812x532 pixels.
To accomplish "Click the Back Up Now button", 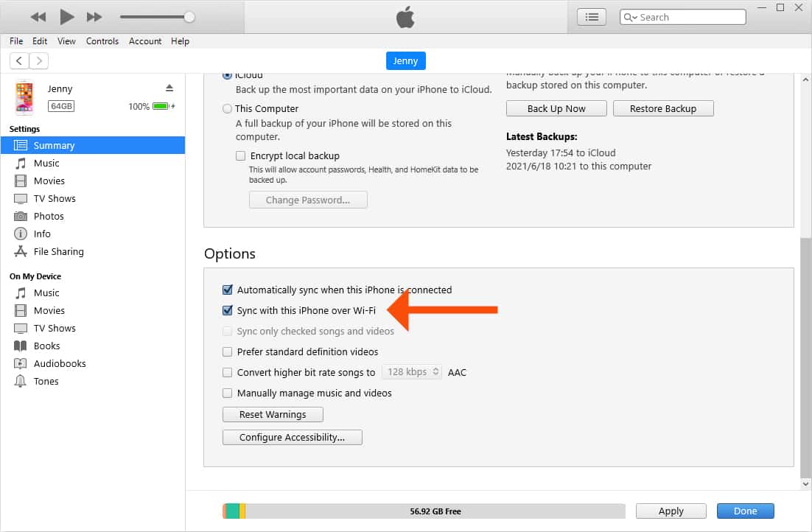I will coord(556,108).
